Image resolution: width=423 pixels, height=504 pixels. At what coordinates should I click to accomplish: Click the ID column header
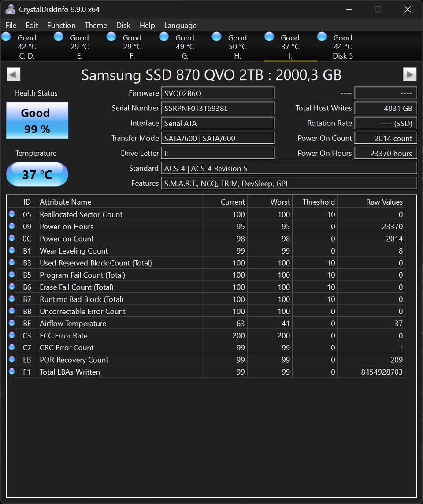(x=27, y=202)
